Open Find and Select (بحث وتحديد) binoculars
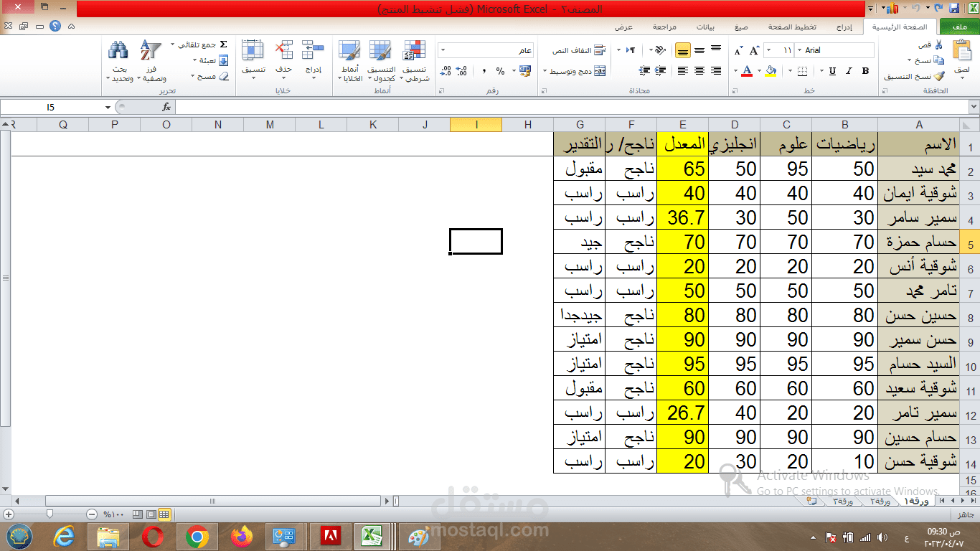This screenshot has width=980, height=551. pos(119,61)
